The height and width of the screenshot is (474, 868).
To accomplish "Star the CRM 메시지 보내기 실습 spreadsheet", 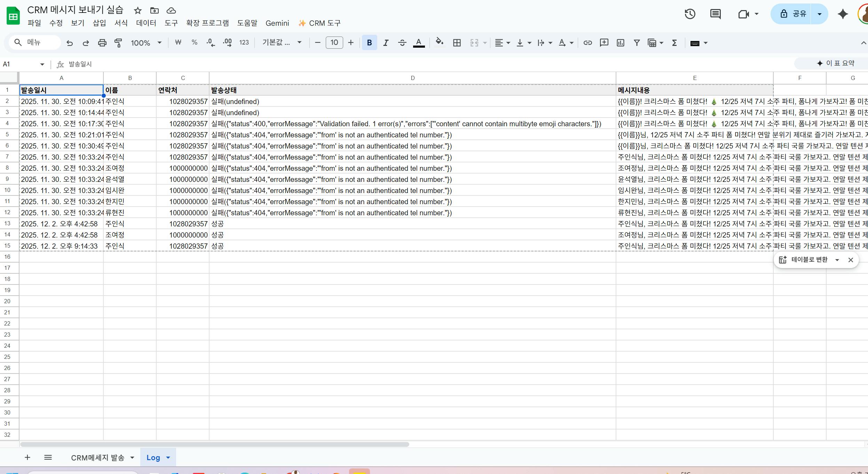I will pyautogui.click(x=137, y=10).
